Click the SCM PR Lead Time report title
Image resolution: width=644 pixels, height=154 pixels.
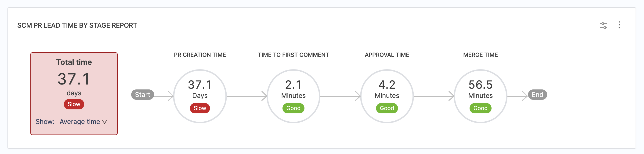point(77,25)
